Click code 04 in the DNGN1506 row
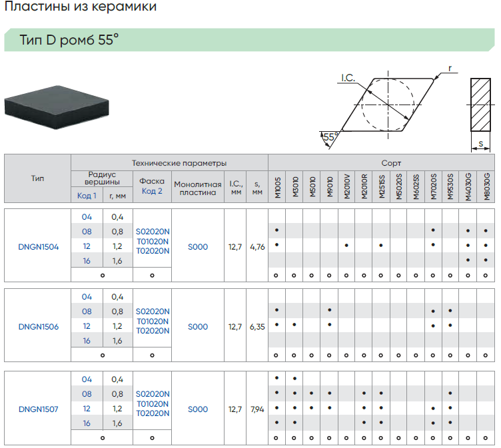This screenshot has width=501, height=448. (x=87, y=297)
